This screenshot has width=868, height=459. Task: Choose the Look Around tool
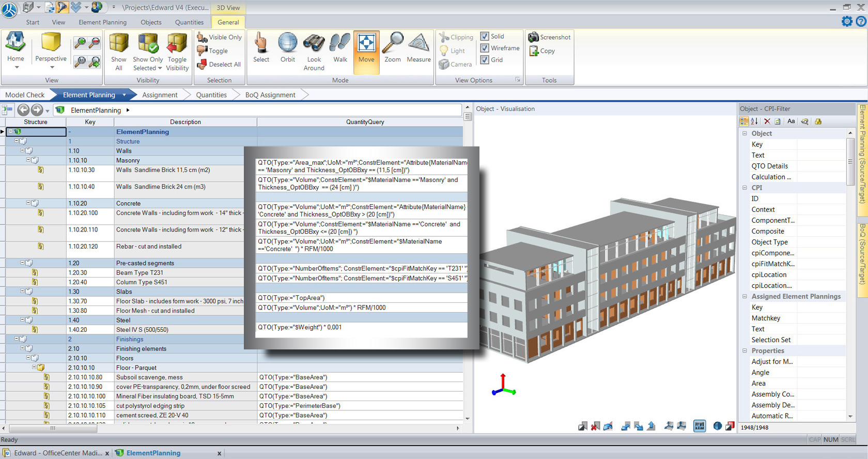tap(314, 44)
